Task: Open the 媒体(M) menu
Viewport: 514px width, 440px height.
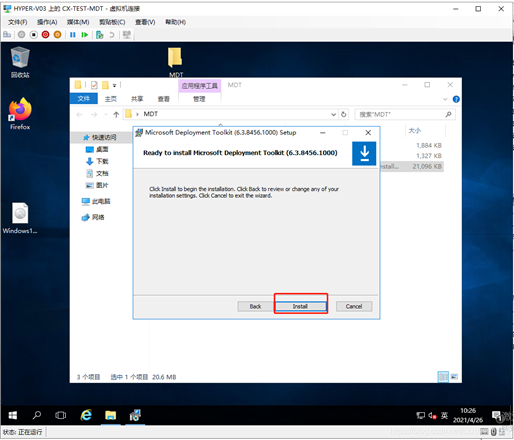Action: click(78, 22)
